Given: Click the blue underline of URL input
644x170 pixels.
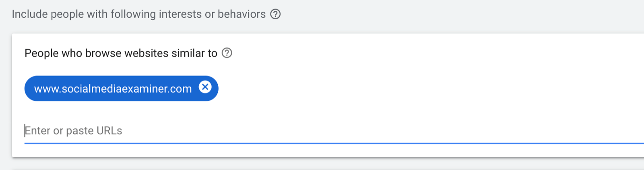Looking at the screenshot, I should pyautogui.click(x=334, y=143).
